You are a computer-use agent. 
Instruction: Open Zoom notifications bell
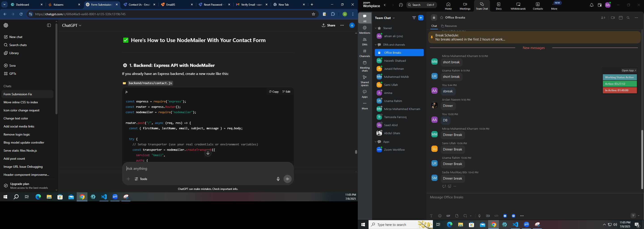[591, 5]
